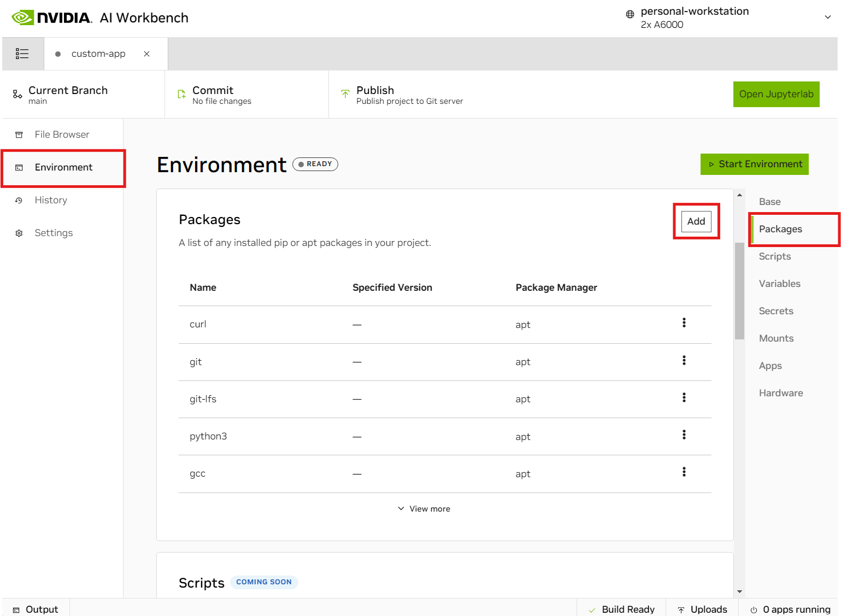Image resolution: width=841 pixels, height=616 pixels.
Task: Click the NVIDIA logo icon
Action: (x=22, y=17)
